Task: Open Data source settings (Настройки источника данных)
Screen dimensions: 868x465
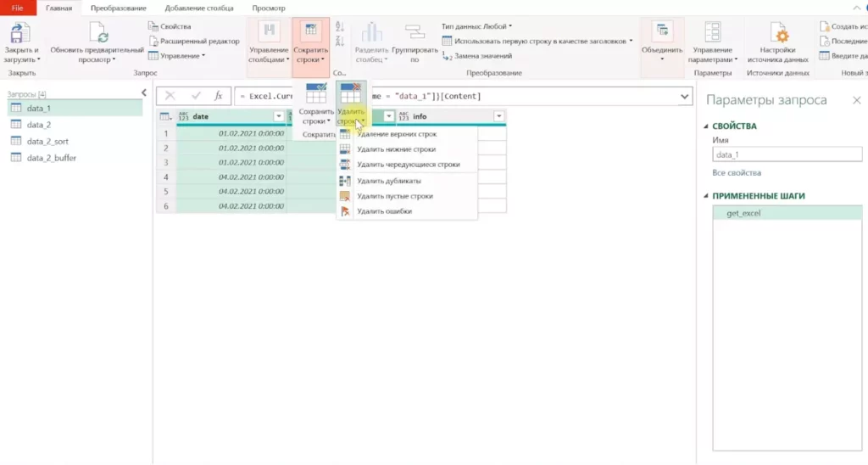Action: 778,43
